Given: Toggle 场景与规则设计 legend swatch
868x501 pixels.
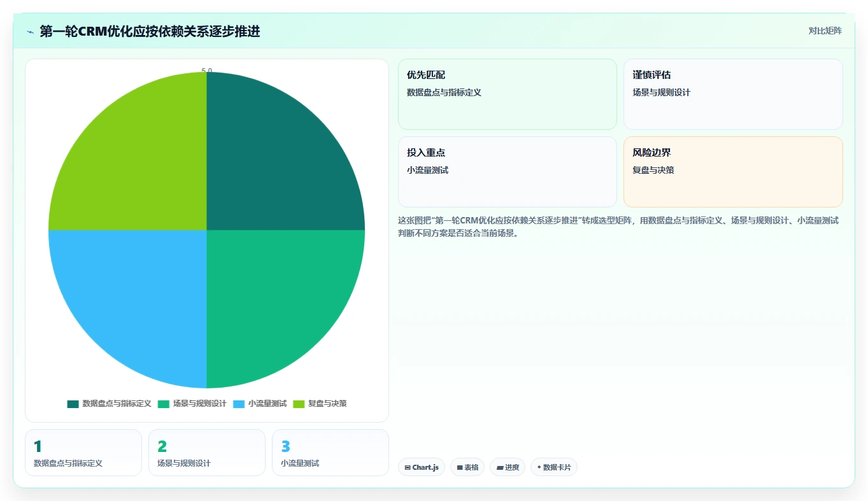Looking at the screenshot, I should pos(164,404).
